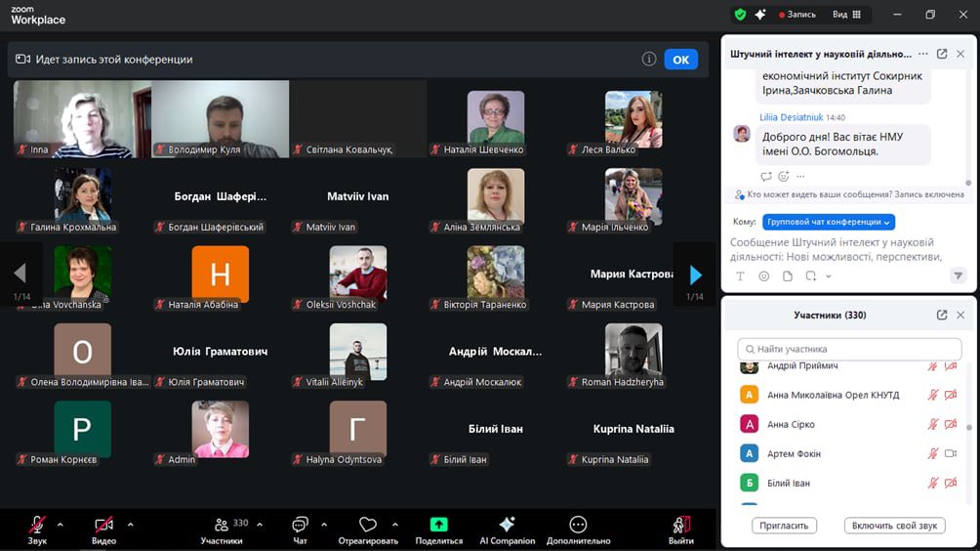Expand video options arrow beside Видео
Screen dimensions: 980x551
click(130, 525)
